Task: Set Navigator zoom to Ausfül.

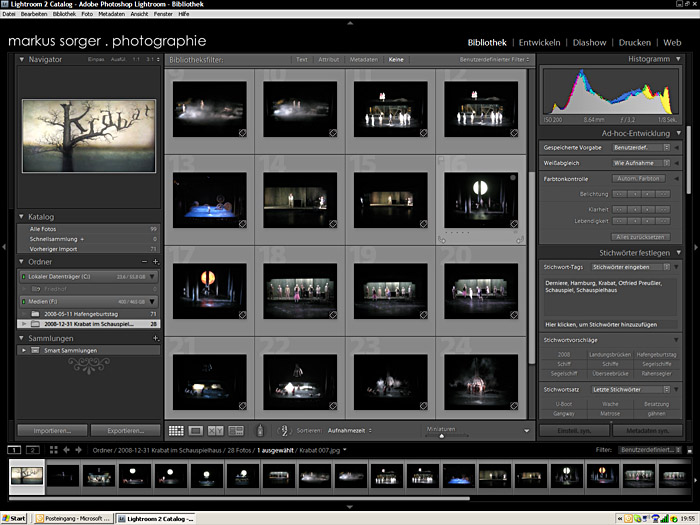Action: 118,59
